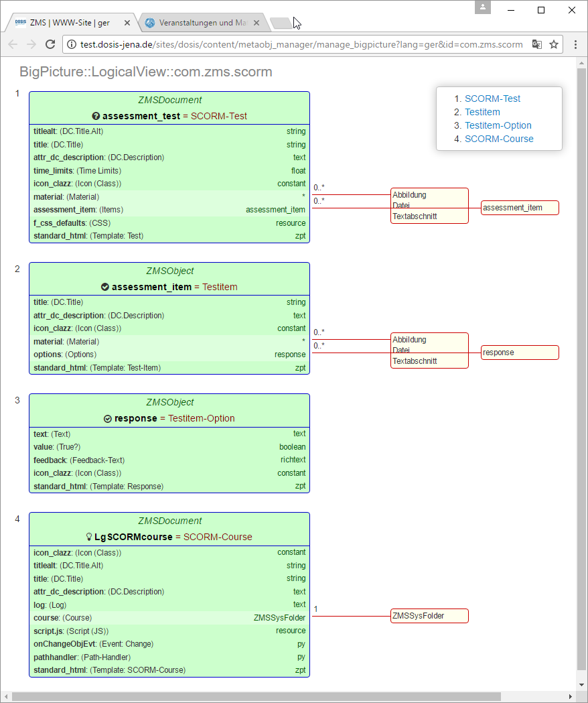
Task: Click the assessment_item: (Items) row
Action: click(x=169, y=210)
